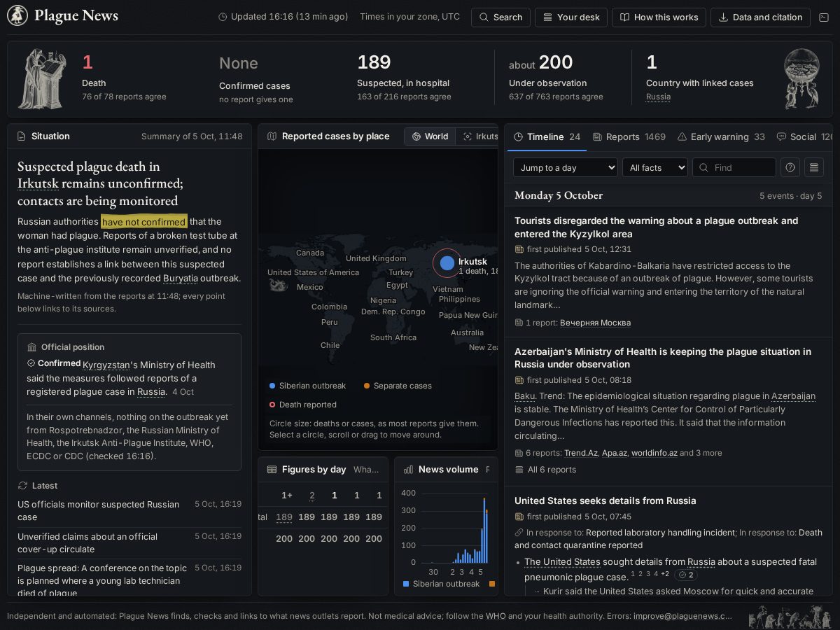Image resolution: width=840 pixels, height=630 pixels.
Task: Switch the map to World view
Action: pos(430,136)
